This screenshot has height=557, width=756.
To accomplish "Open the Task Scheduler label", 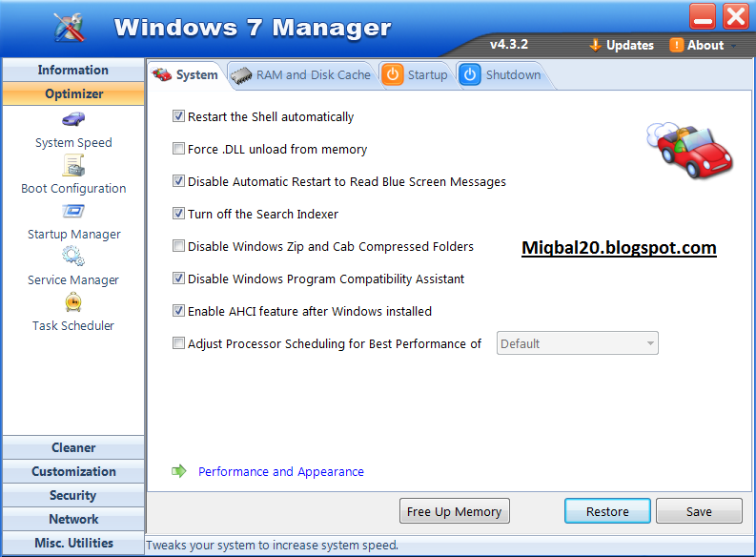I will pos(73,326).
